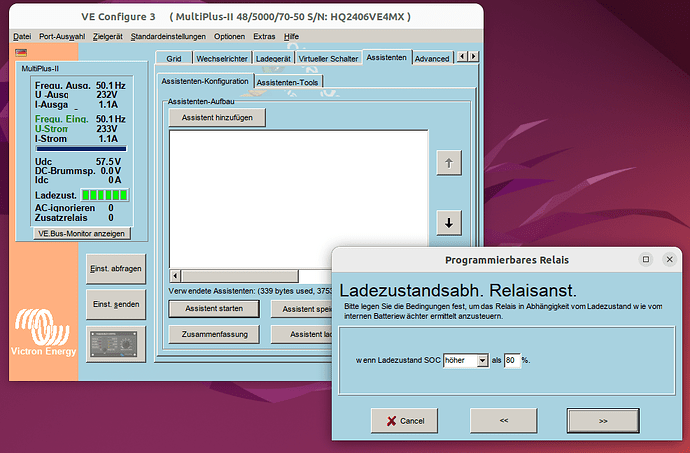Close the Programmierbares Relais dialog
690x453 pixels.
[x=669, y=259]
